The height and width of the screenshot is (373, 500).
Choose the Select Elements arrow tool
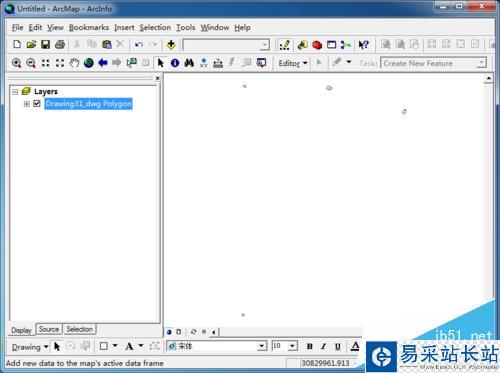(x=161, y=63)
